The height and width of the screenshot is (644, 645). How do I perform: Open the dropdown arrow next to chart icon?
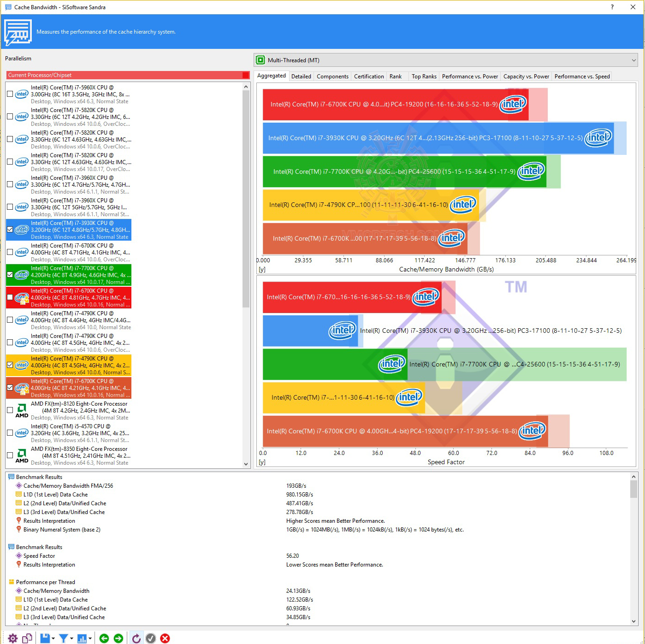(90, 638)
